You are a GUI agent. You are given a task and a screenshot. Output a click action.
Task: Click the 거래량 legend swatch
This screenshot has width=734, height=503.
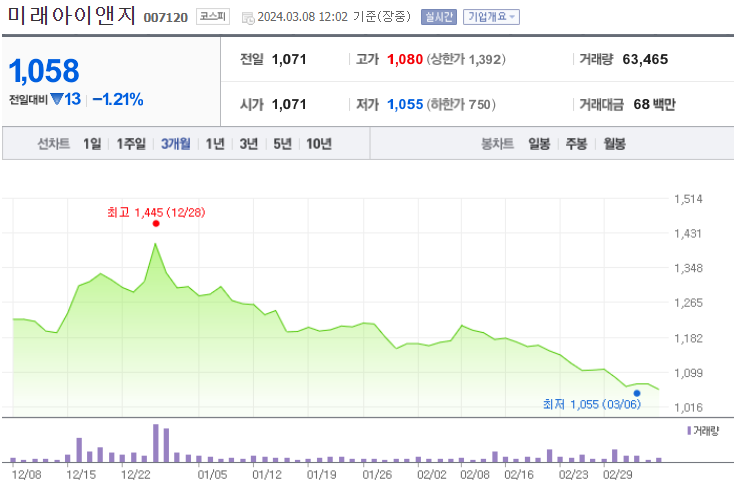[x=689, y=430]
